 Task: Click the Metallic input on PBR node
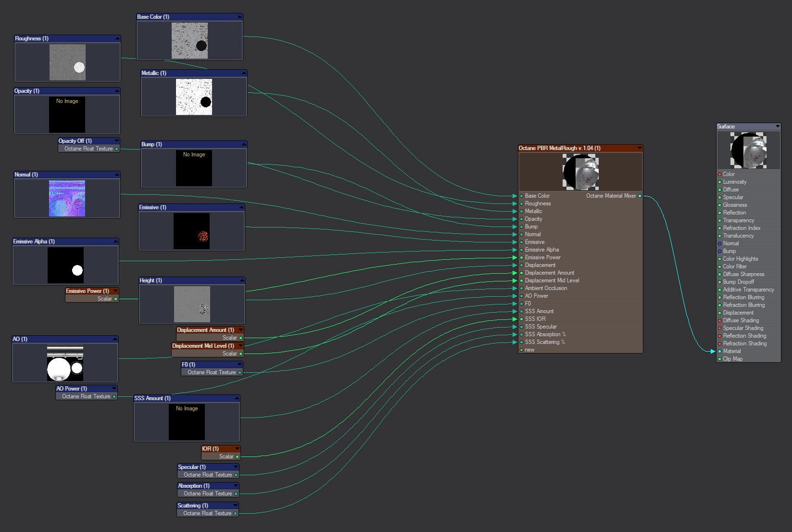(521, 212)
